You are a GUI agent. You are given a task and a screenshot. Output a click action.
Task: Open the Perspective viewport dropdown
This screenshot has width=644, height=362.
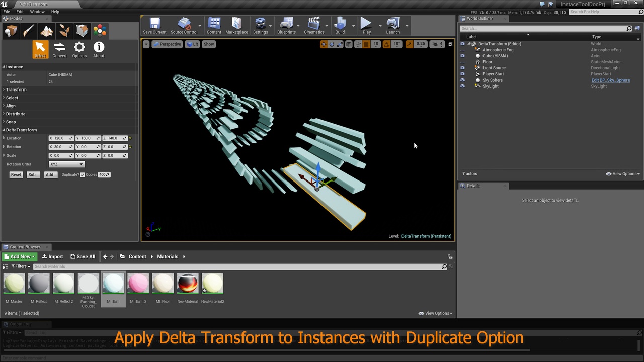coord(167,44)
